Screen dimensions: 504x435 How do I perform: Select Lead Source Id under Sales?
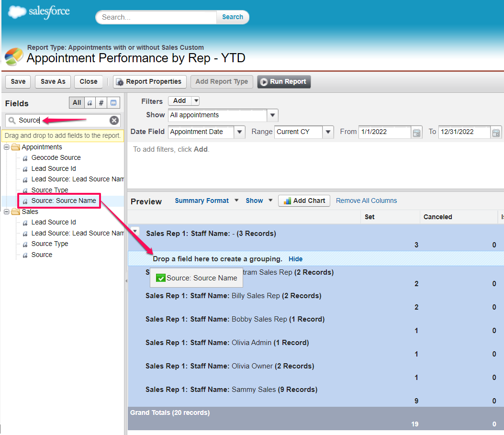point(54,223)
